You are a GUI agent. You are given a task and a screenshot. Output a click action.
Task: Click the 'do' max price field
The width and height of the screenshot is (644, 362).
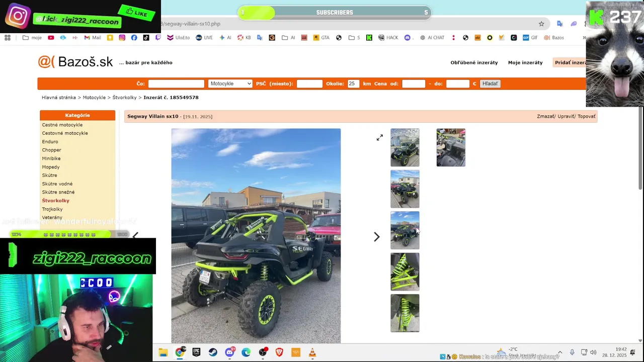click(458, 83)
